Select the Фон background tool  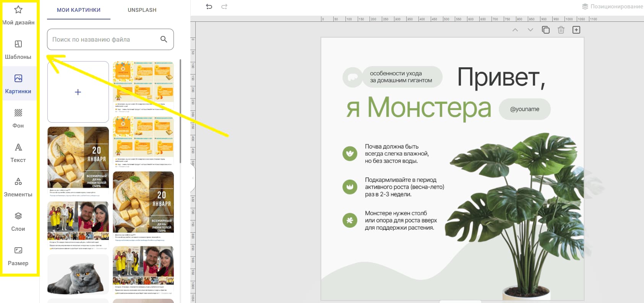18,118
